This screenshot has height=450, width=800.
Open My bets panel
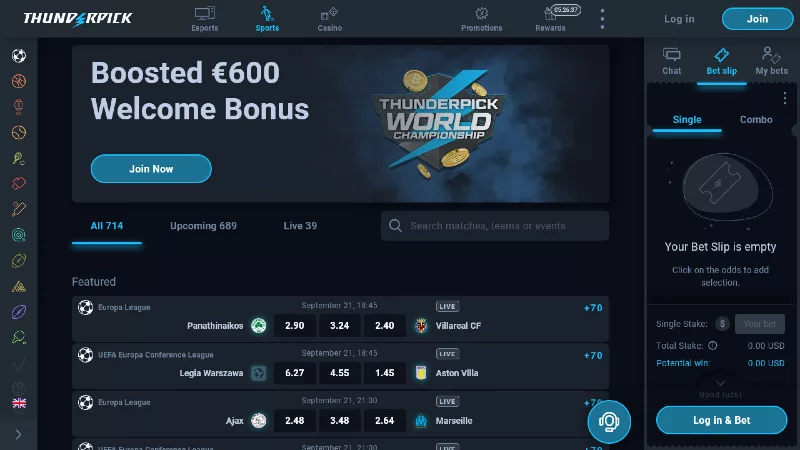(x=771, y=61)
